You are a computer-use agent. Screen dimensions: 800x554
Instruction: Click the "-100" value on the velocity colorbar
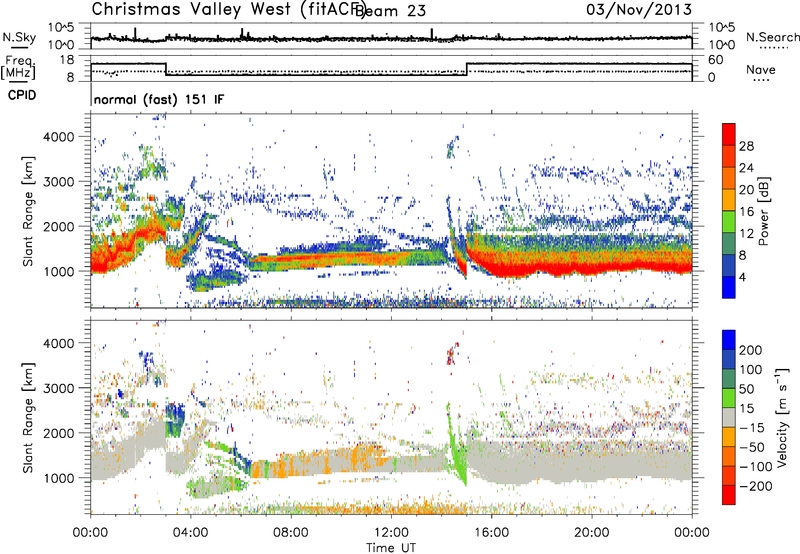756,467
